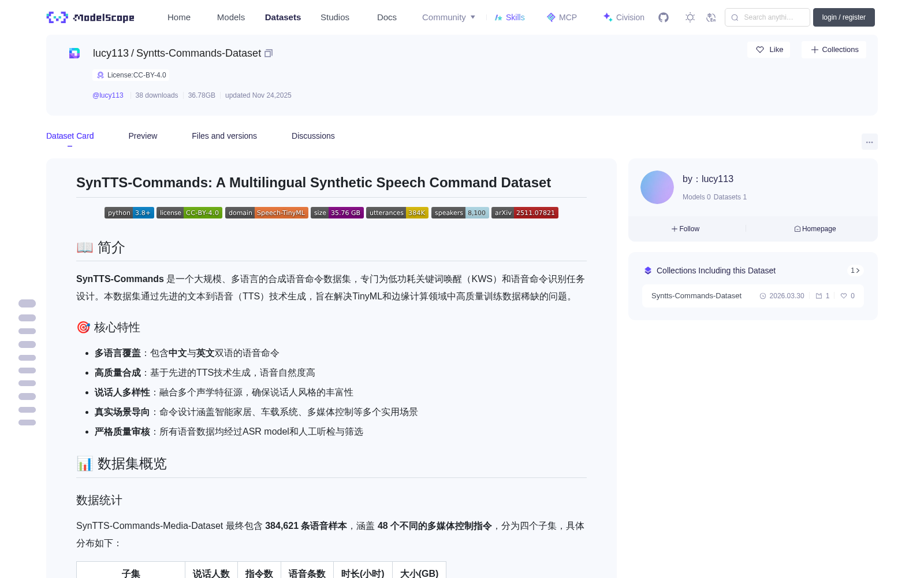This screenshot has width=924, height=578.
Task: Click 'Models 0' under author name
Action: click(696, 197)
